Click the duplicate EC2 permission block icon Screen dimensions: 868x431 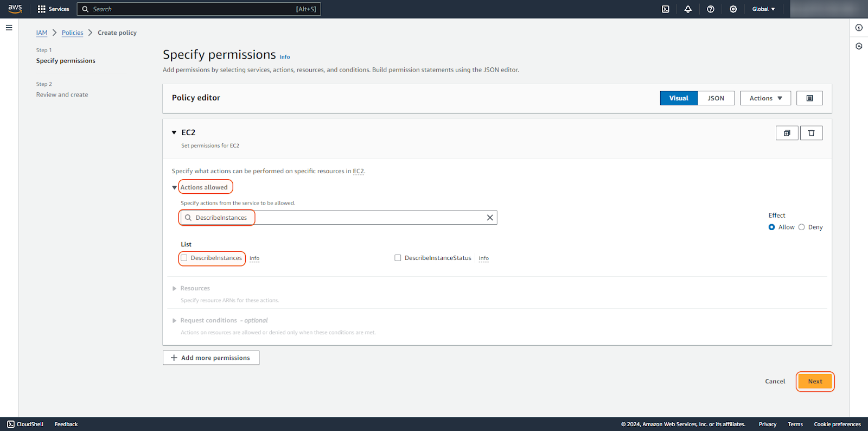click(787, 133)
